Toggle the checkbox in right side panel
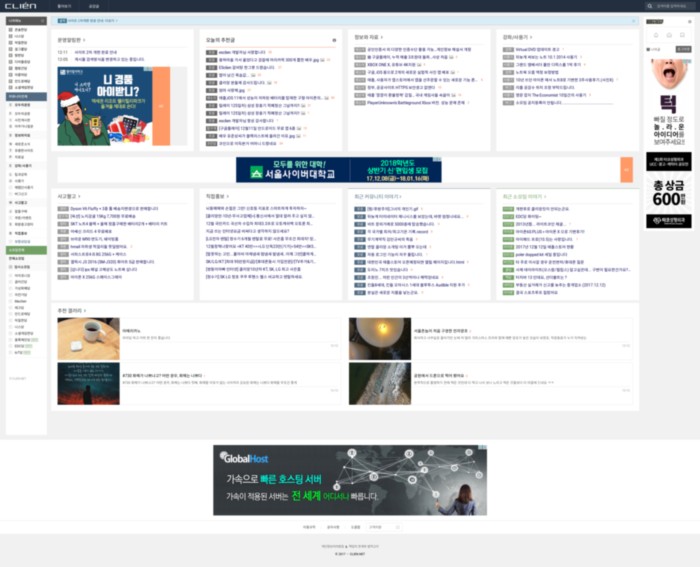 (648, 49)
